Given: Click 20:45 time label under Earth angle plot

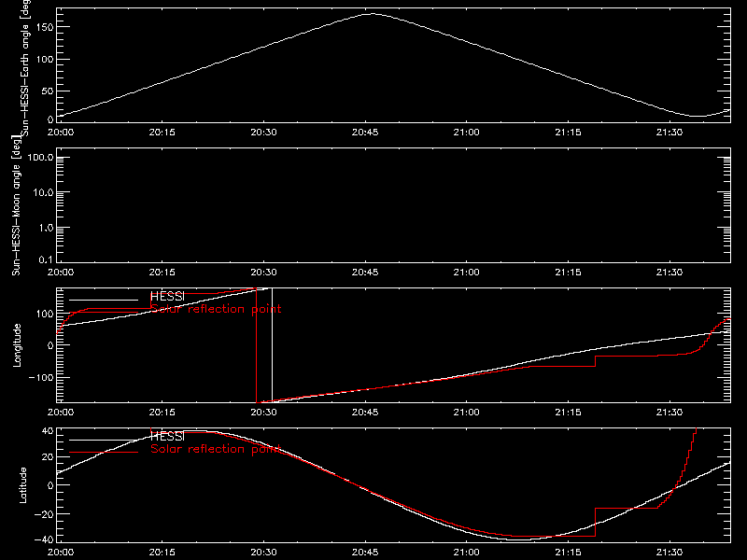Looking at the screenshot, I should 365,132.
